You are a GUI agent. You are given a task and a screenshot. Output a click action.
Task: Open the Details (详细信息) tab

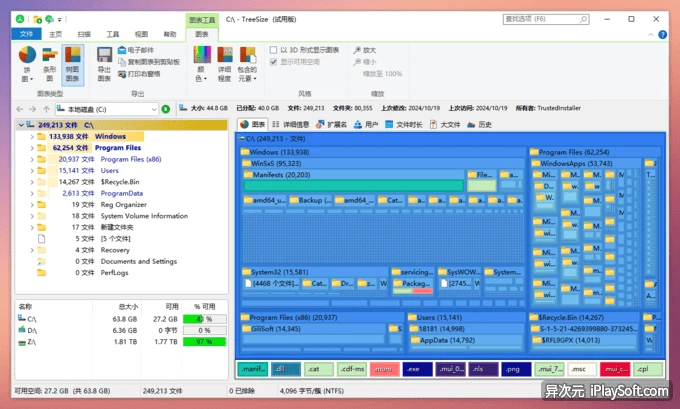pos(290,124)
